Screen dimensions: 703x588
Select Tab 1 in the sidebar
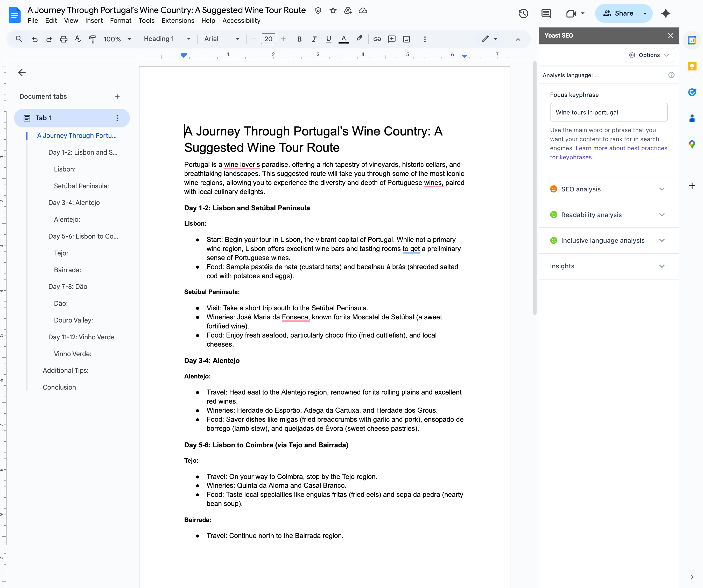[72, 118]
